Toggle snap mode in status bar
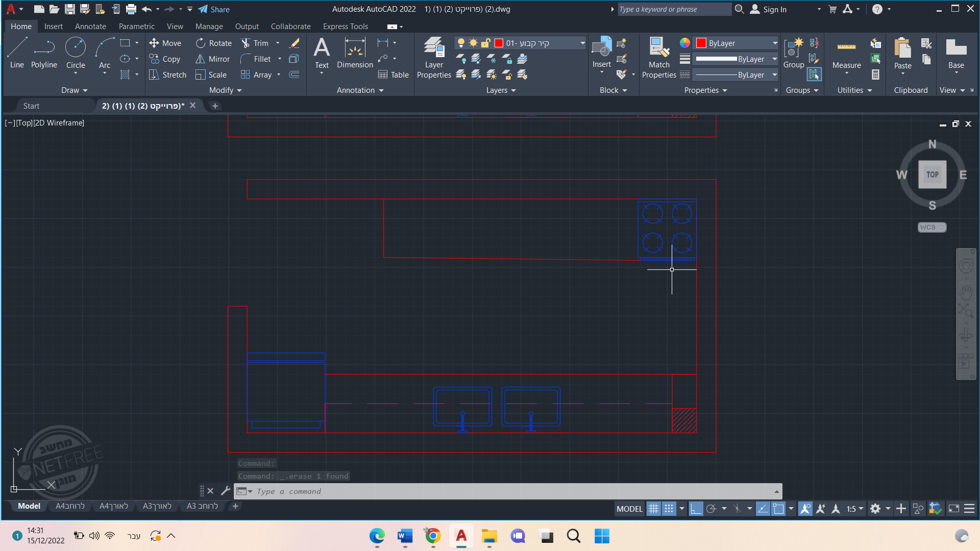 [669, 509]
